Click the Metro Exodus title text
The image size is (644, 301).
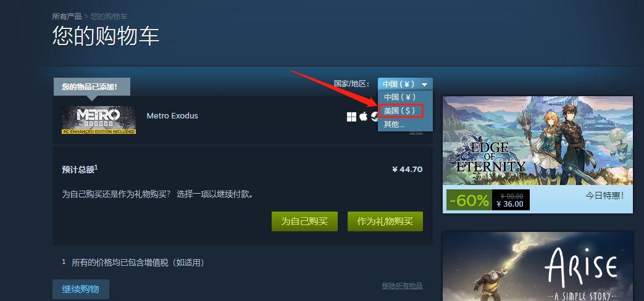tap(172, 115)
